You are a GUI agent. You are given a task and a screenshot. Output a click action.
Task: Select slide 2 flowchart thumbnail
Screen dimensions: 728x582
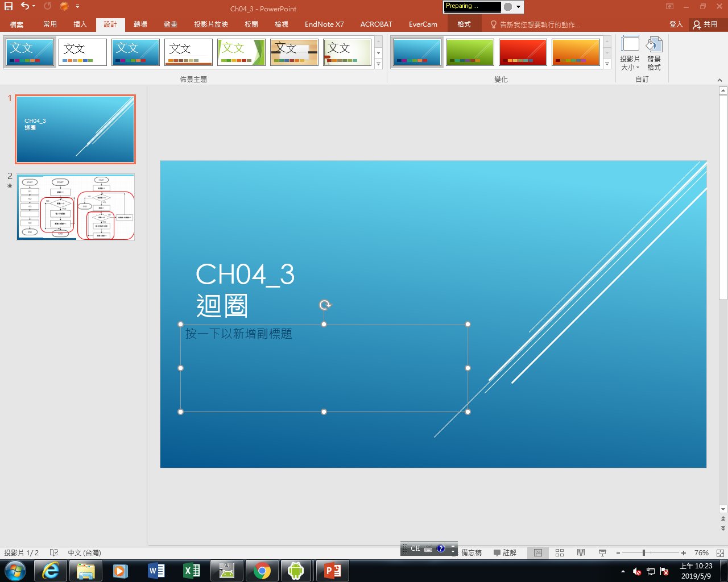pos(76,207)
